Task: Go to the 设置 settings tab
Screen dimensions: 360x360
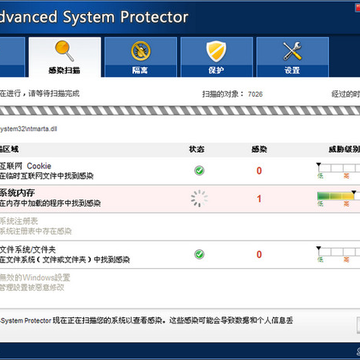Action: pos(292,57)
